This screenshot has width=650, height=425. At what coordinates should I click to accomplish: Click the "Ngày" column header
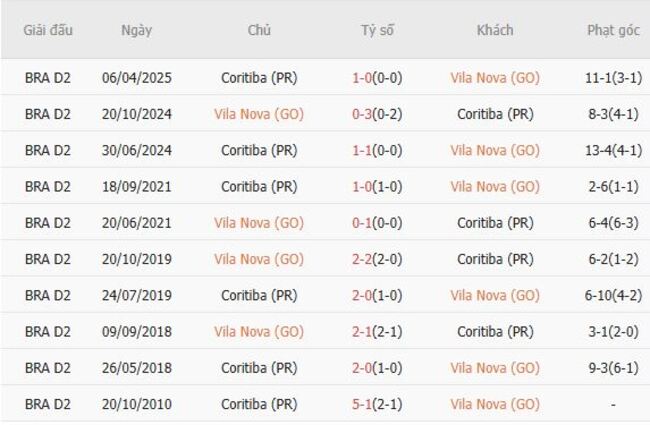[x=136, y=30]
